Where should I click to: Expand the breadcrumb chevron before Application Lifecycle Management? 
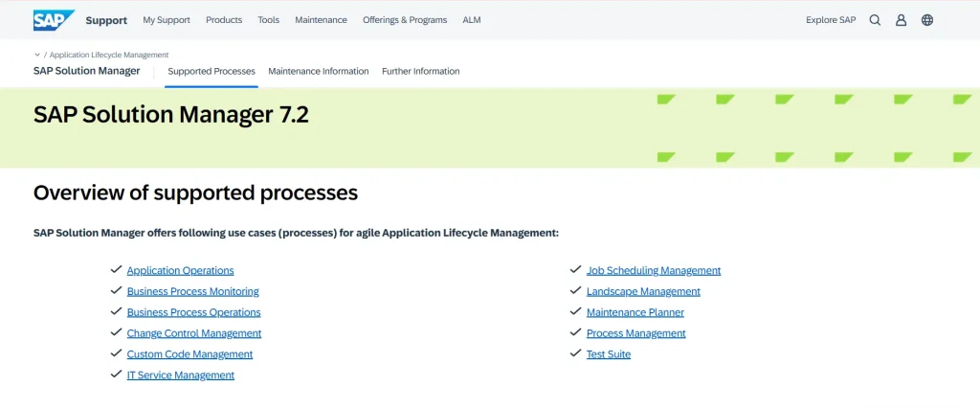[37, 55]
